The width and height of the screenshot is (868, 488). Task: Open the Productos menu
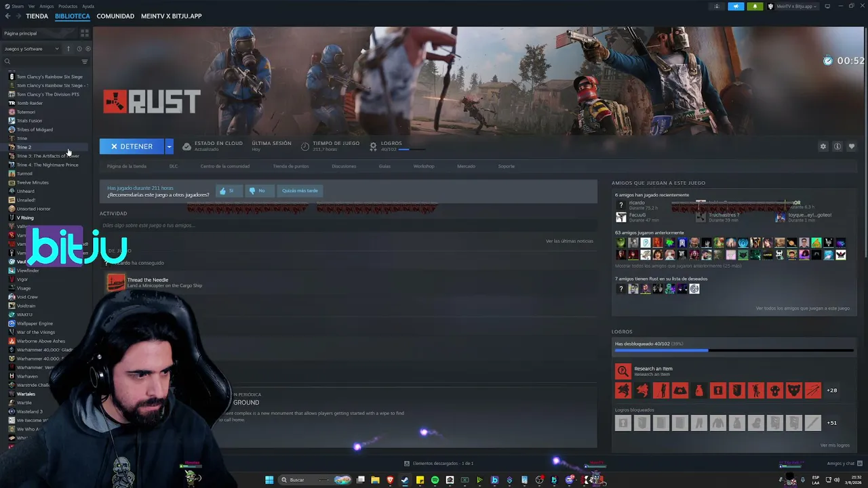point(68,6)
